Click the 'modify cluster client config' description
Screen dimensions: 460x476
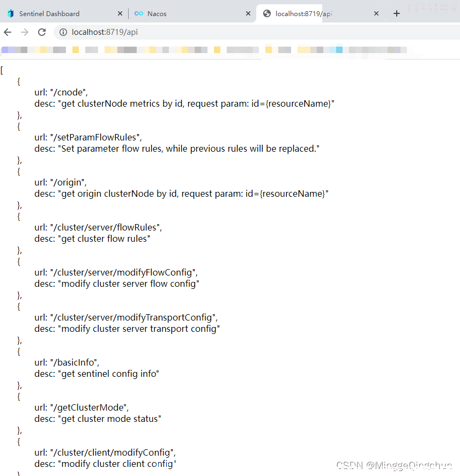[x=106, y=464]
